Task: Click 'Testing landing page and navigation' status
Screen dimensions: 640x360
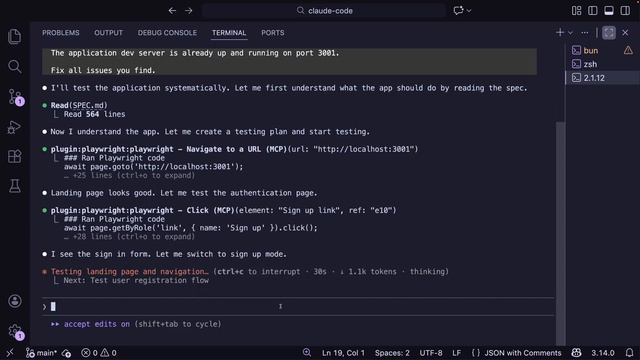Action: [129, 271]
